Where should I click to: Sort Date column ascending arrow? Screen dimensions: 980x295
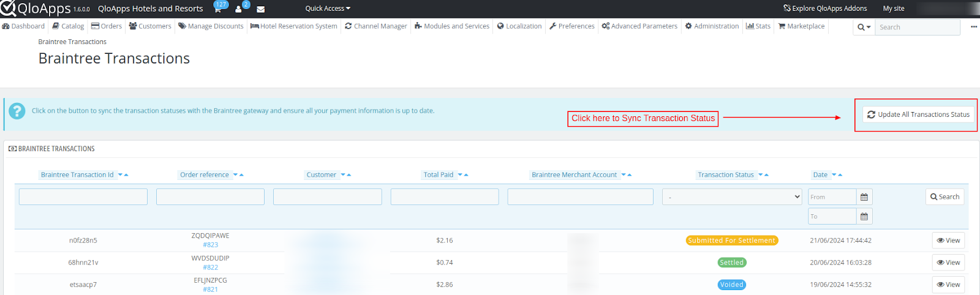(840, 175)
